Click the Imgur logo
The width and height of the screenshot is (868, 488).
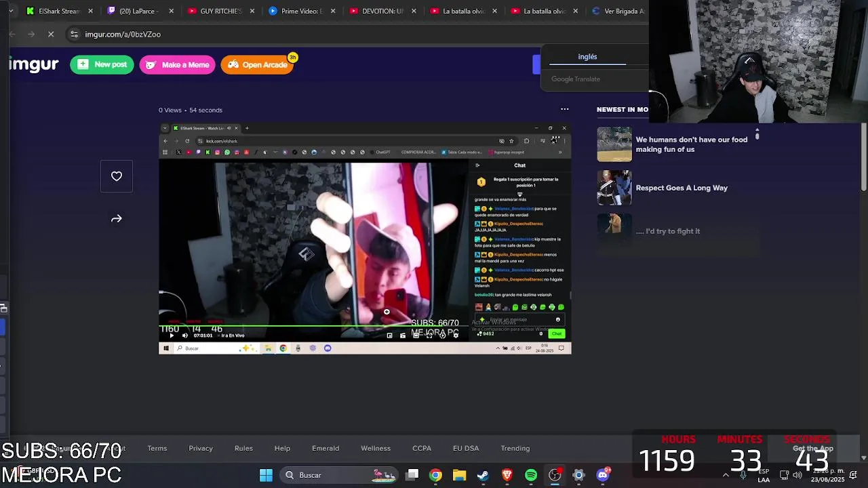(x=34, y=64)
